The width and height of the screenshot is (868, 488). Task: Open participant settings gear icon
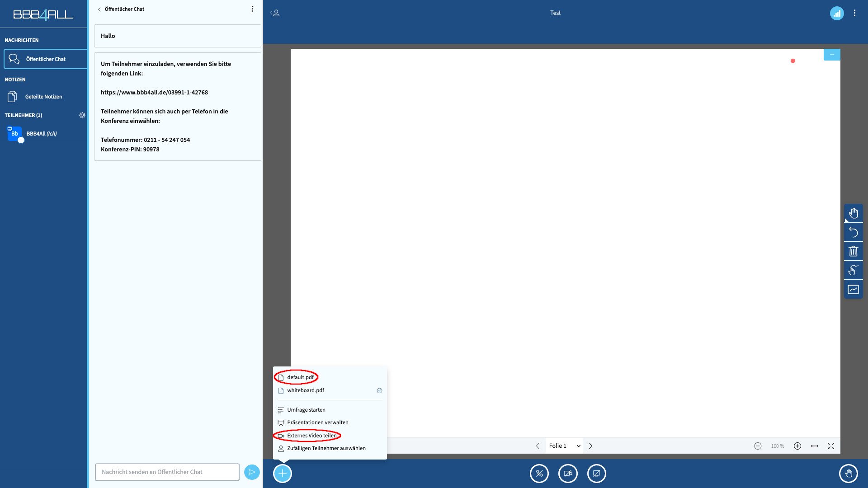(x=82, y=115)
